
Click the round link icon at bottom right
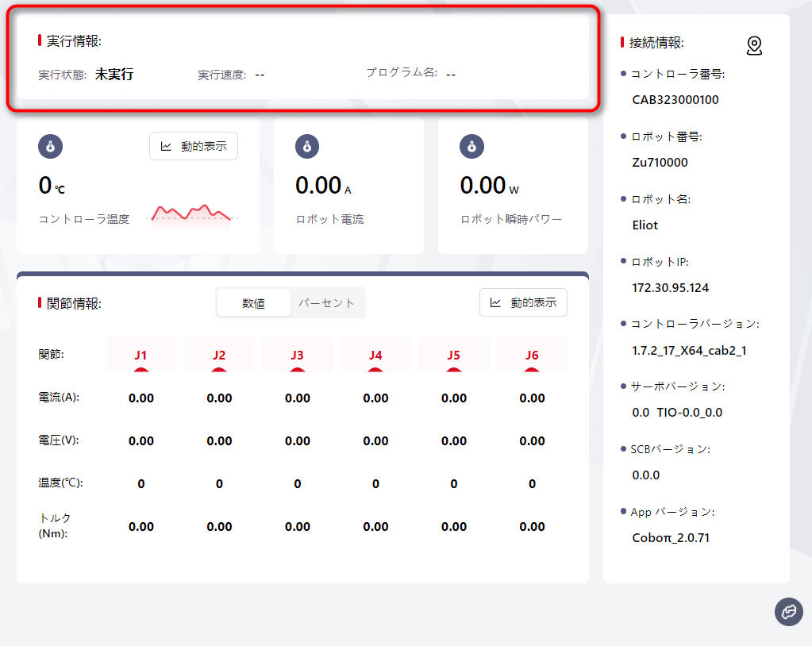(788, 612)
